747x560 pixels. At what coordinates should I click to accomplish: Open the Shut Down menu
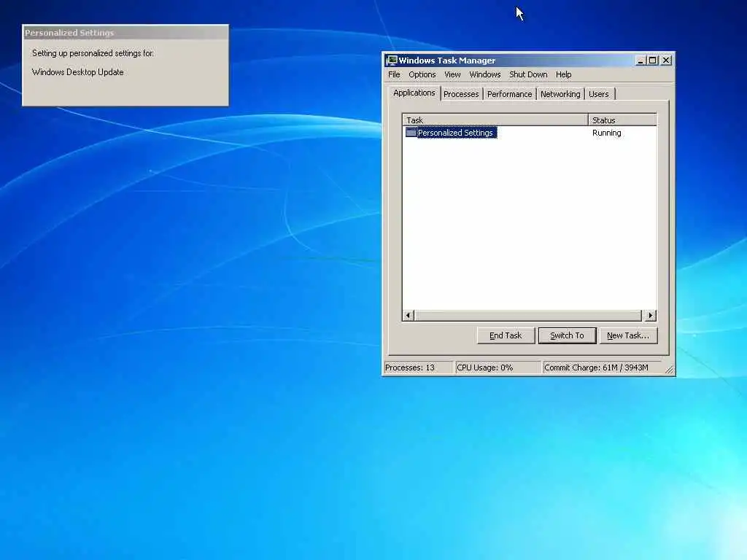(x=528, y=74)
